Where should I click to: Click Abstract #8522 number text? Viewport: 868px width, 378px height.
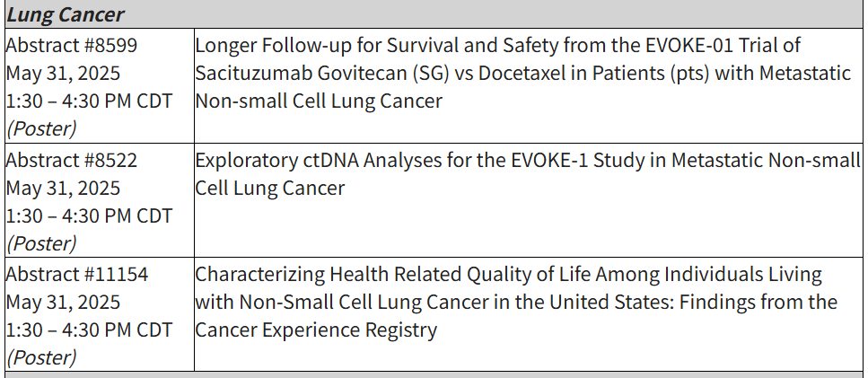[72, 160]
